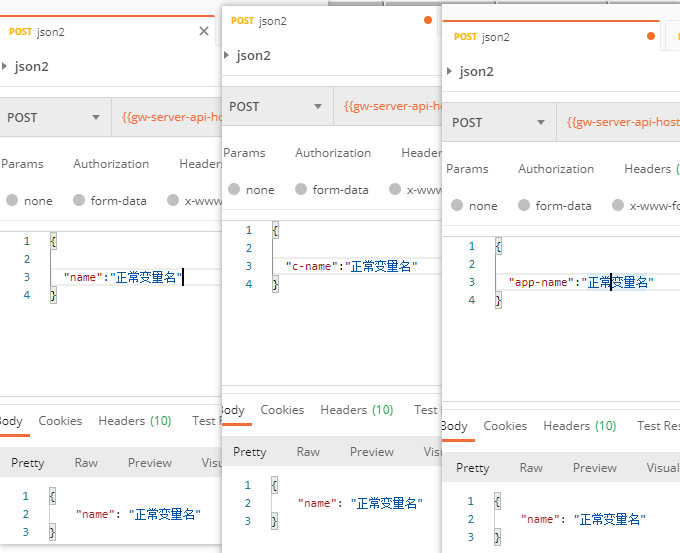680x553 pixels.
Task: Switch to Preview view in left window
Action: (x=150, y=463)
